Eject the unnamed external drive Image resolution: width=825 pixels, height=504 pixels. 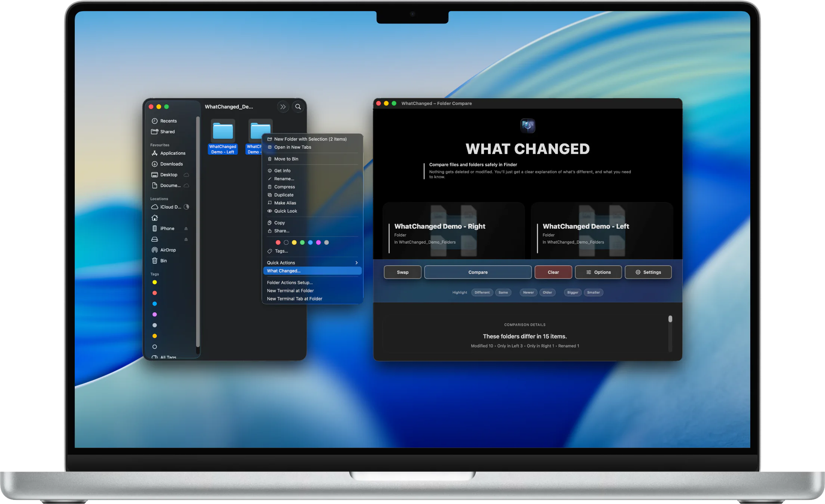[186, 239]
